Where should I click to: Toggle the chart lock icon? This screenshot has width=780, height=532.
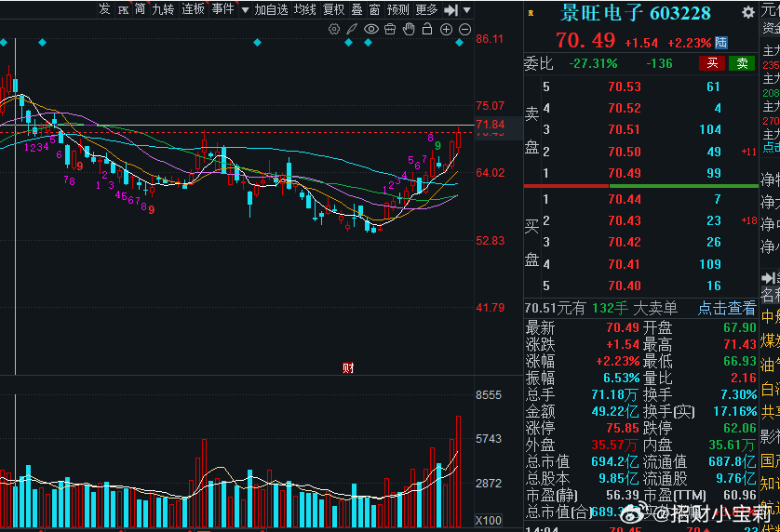[x=427, y=30]
